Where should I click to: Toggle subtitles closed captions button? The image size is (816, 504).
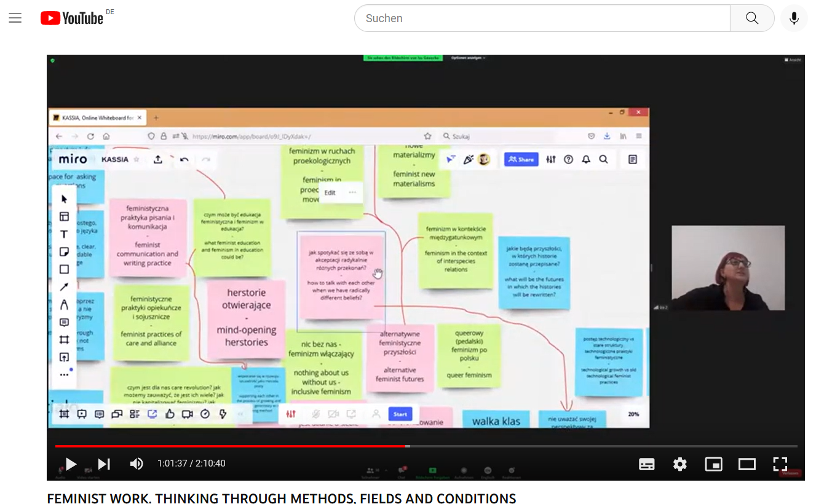(646, 464)
